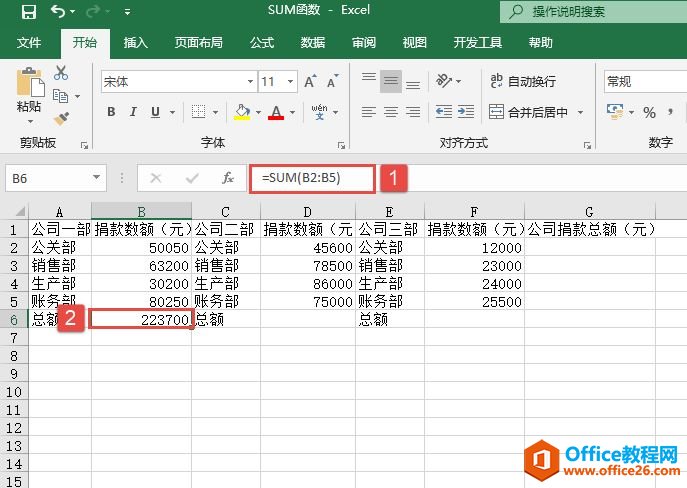Open the 字体 dialog launcher
The image size is (687, 488).
pyautogui.click(x=341, y=145)
